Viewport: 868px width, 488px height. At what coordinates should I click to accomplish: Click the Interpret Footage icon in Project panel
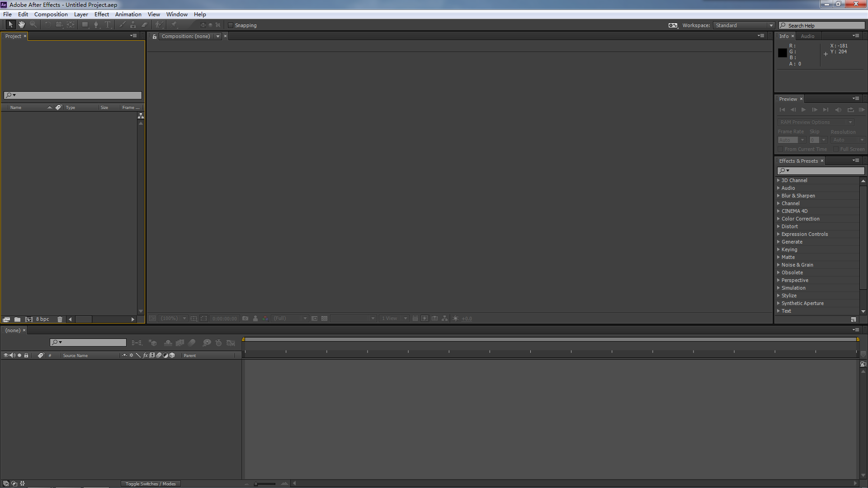tap(6, 319)
